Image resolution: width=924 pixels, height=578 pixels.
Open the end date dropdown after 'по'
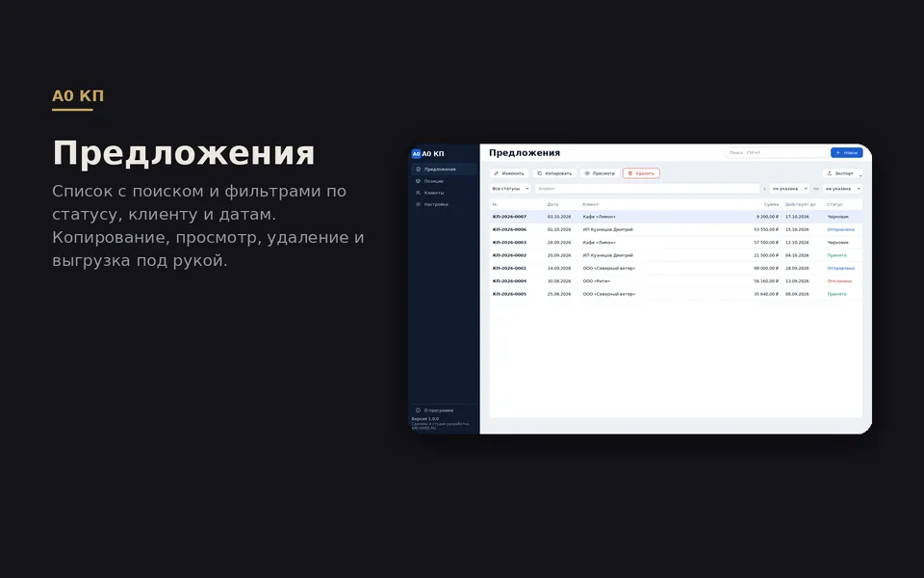pos(842,189)
